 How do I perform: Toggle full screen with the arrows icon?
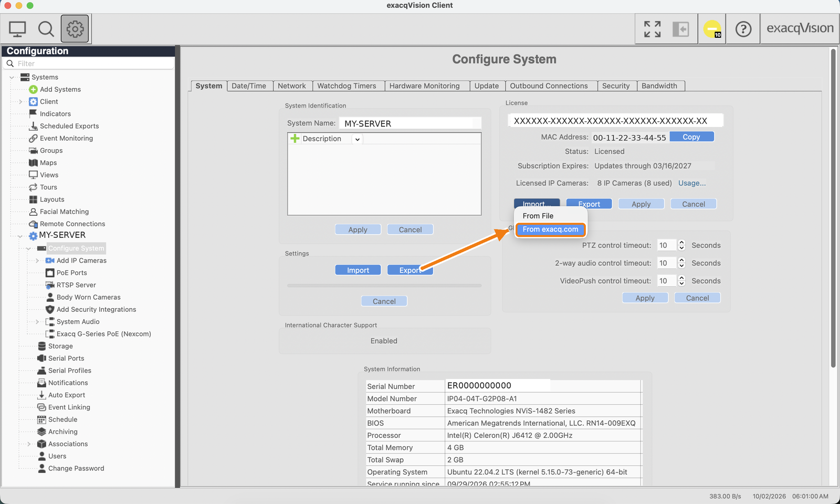point(652,29)
